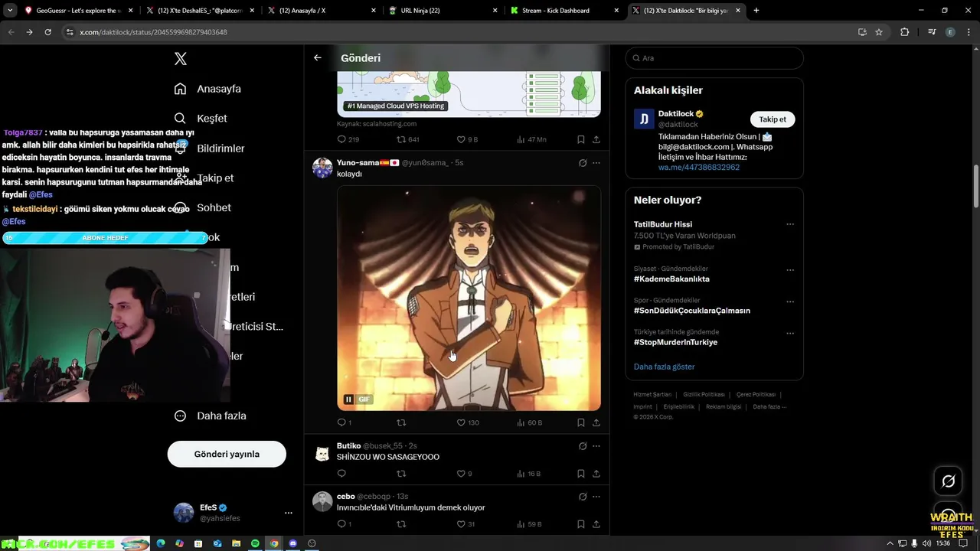Open more options on Yuno-sama's post
980x551 pixels.
pos(596,163)
